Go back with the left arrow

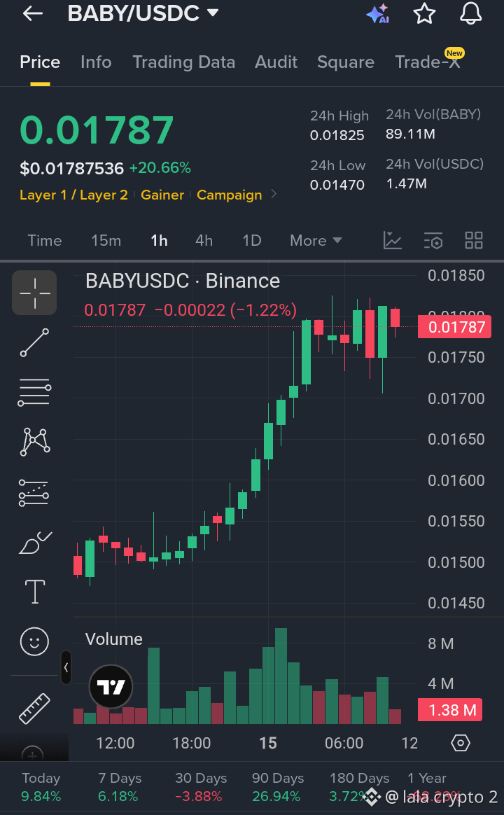click(33, 13)
